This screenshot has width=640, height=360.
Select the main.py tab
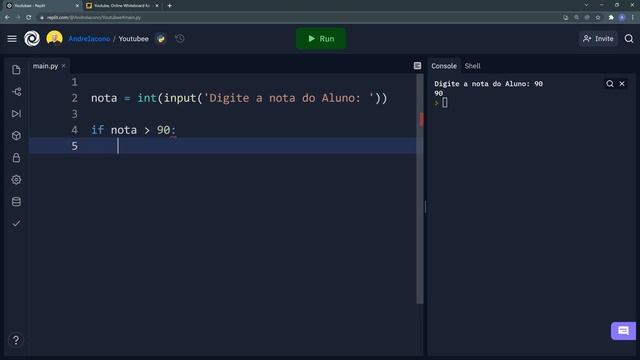click(45, 66)
